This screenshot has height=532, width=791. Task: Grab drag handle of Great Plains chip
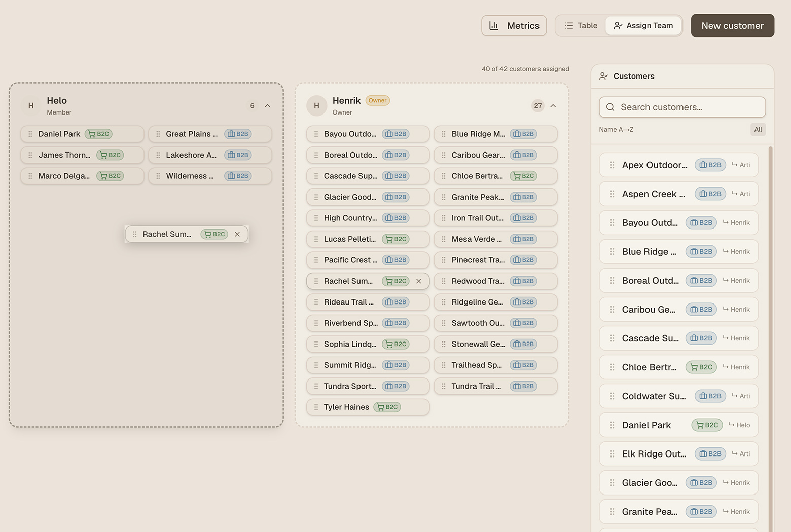click(158, 134)
